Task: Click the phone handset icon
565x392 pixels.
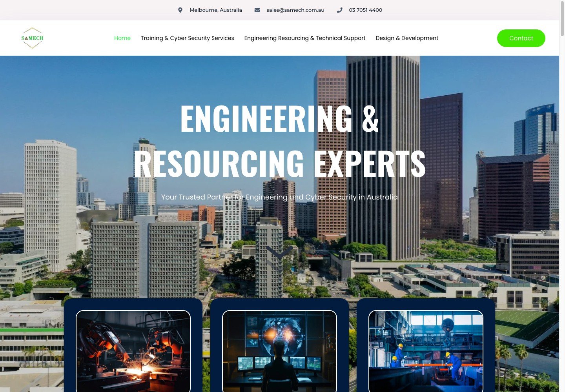Action: [339, 10]
